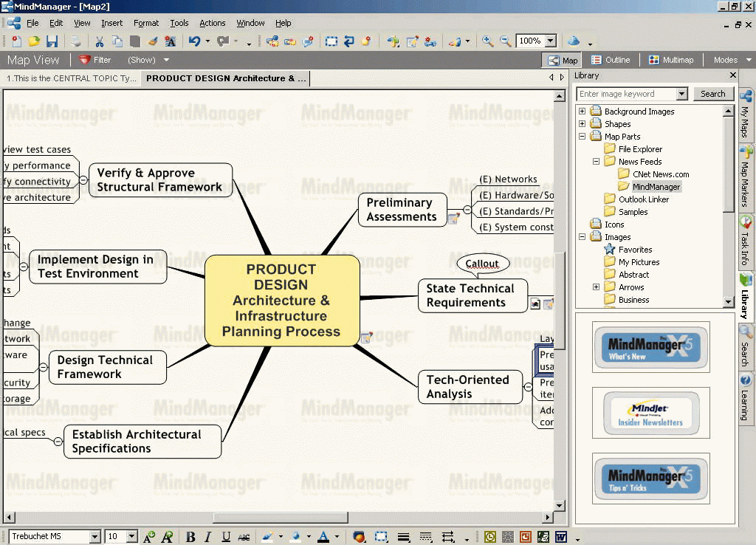Select the Mindjet Insider Newsletters thumbnail

click(x=651, y=413)
